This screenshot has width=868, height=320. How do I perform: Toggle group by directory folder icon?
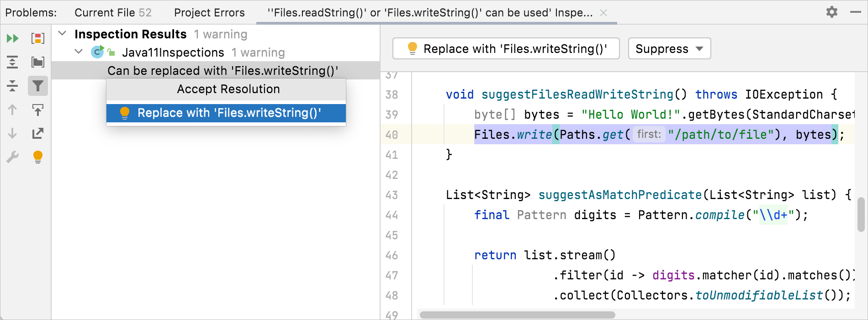[38, 62]
